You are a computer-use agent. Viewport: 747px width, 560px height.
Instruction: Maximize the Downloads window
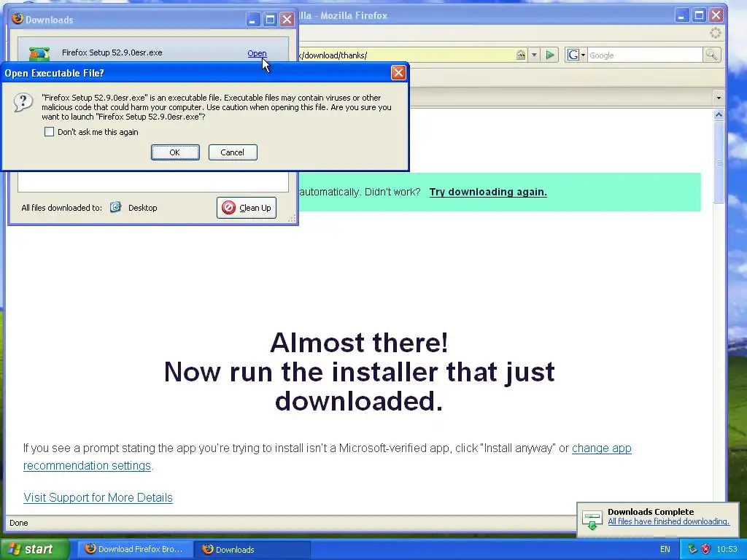coord(270,20)
